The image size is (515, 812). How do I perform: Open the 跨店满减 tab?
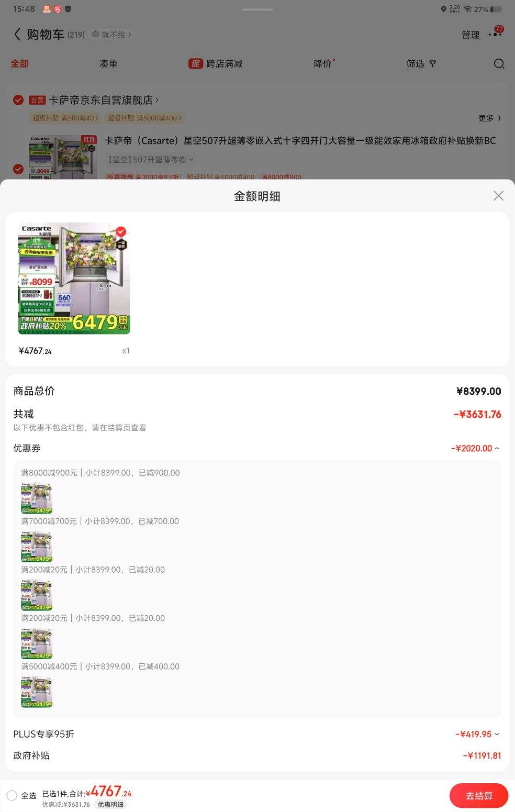coord(216,64)
